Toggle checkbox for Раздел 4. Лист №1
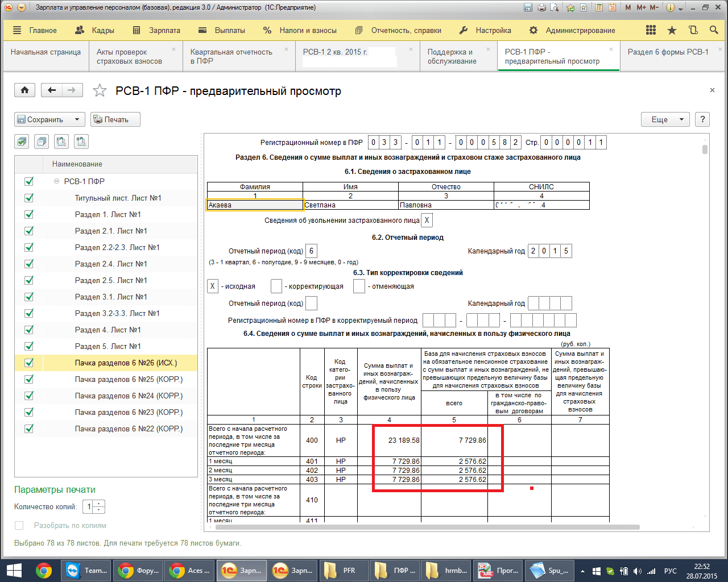Screen dimensions: 728x582 [x=29, y=330]
